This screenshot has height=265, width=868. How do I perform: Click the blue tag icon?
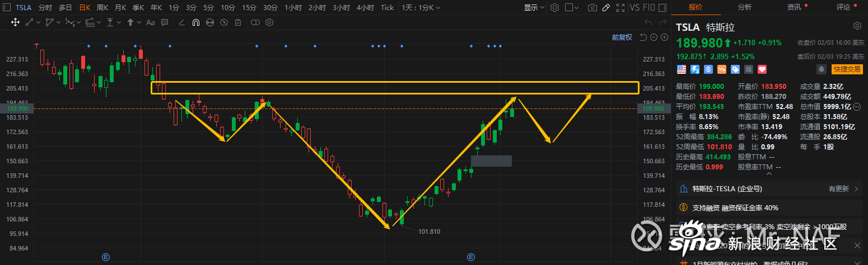tap(735, 69)
